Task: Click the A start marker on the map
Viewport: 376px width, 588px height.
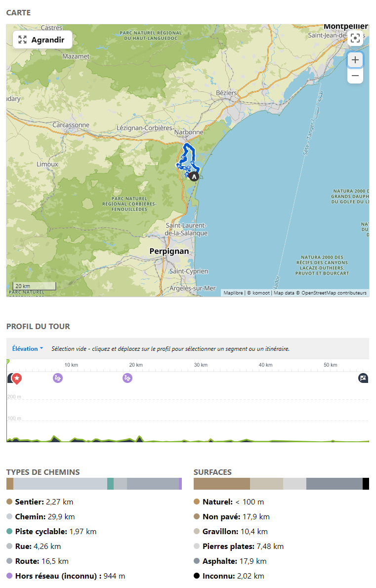Action: (194, 176)
